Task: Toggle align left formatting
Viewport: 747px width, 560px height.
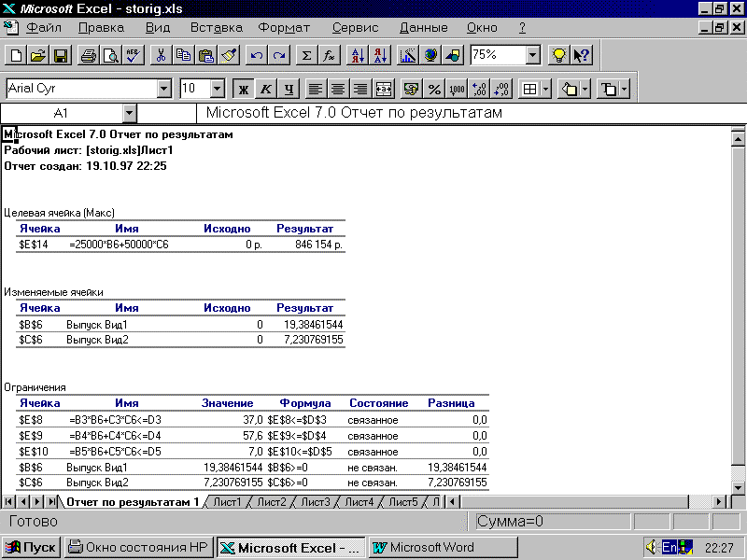Action: tap(316, 89)
